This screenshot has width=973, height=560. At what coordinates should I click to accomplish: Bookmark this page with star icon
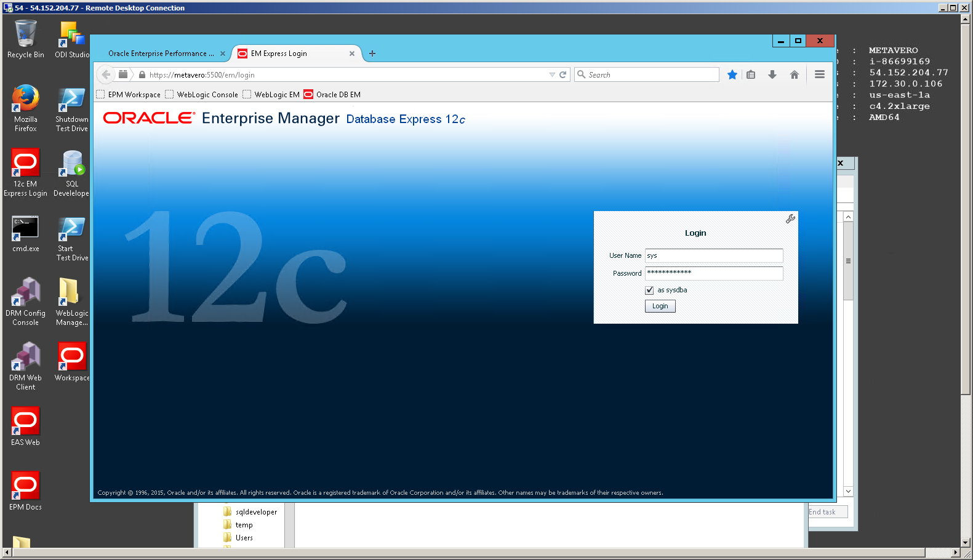point(732,74)
